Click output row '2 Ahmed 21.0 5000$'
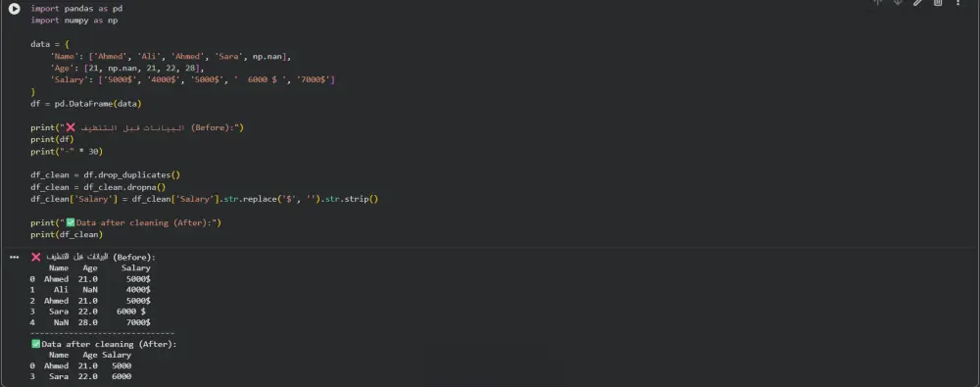 [90, 301]
